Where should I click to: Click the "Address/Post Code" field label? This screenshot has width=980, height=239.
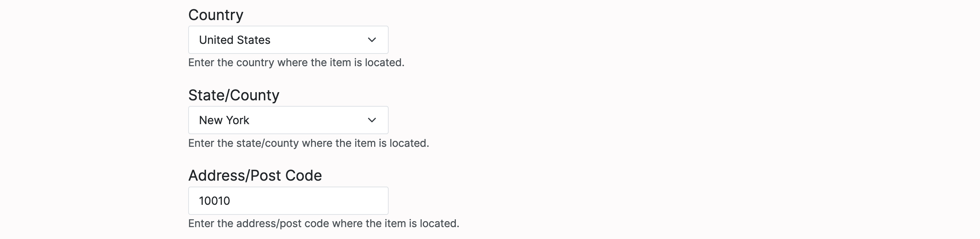point(255,175)
